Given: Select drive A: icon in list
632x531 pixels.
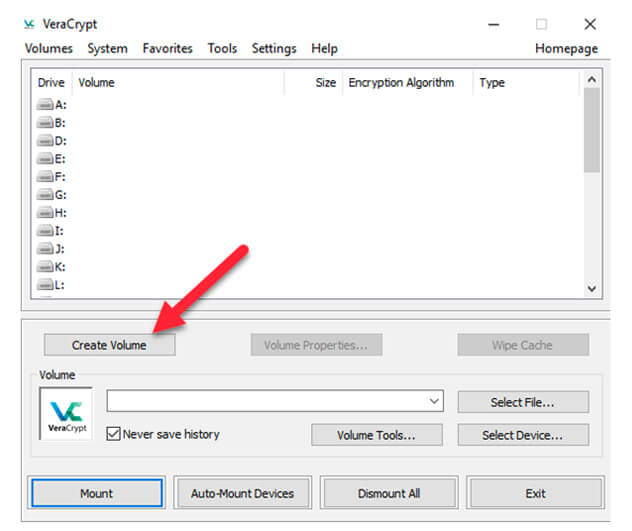Looking at the screenshot, I should click(45, 105).
